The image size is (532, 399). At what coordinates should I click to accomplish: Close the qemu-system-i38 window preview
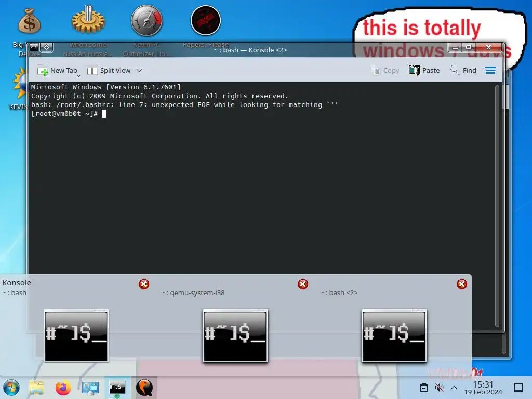point(303,284)
